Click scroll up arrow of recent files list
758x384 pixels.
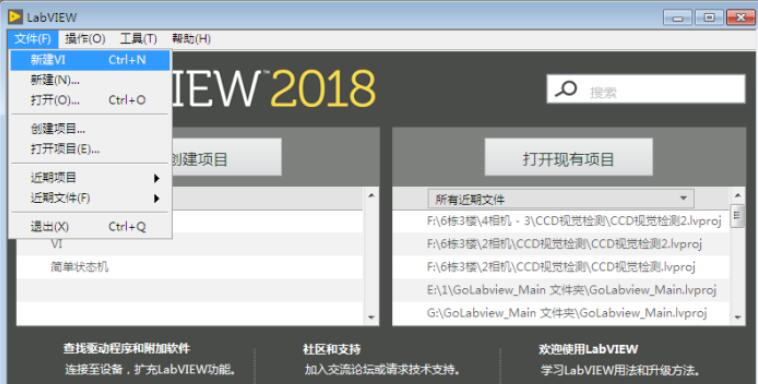point(737,195)
